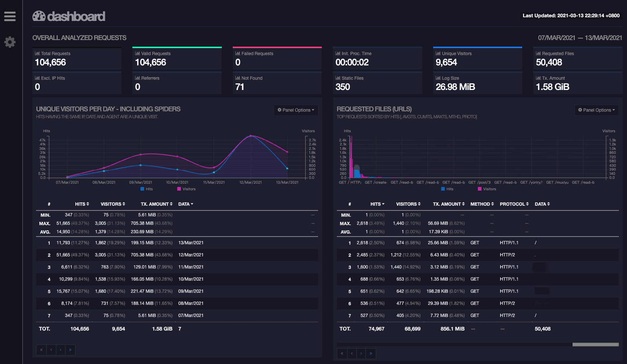
Task: Select the 13/Mar/2021 row in visitors table
Action: [177, 243]
